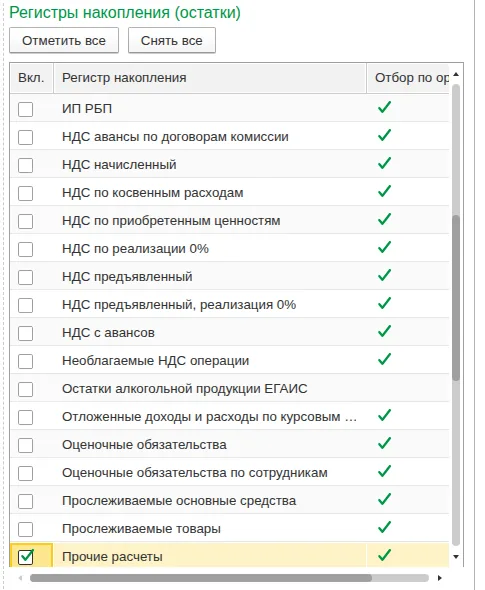Click horizontal scrollbar left arrow
Viewport: 485px width, 590px height.
pyautogui.click(x=20, y=578)
